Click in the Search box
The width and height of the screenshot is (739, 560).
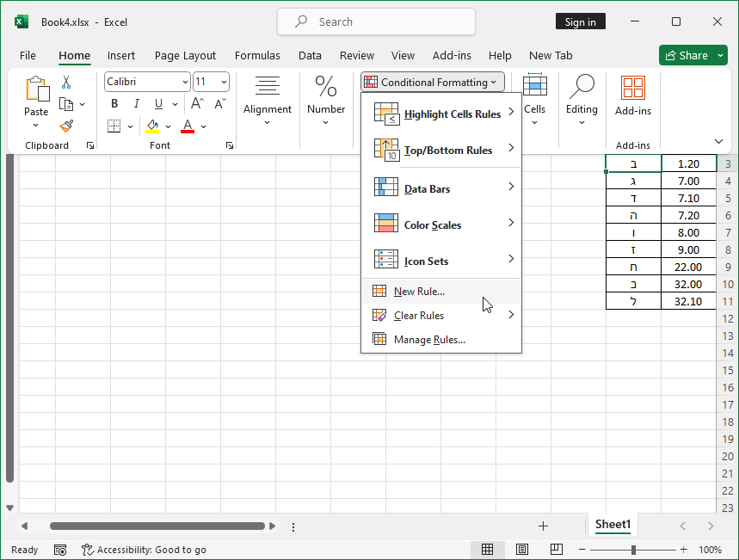(376, 22)
